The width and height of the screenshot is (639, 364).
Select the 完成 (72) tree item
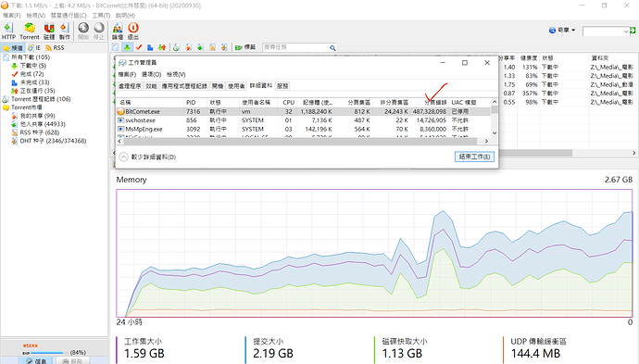[x=31, y=74]
